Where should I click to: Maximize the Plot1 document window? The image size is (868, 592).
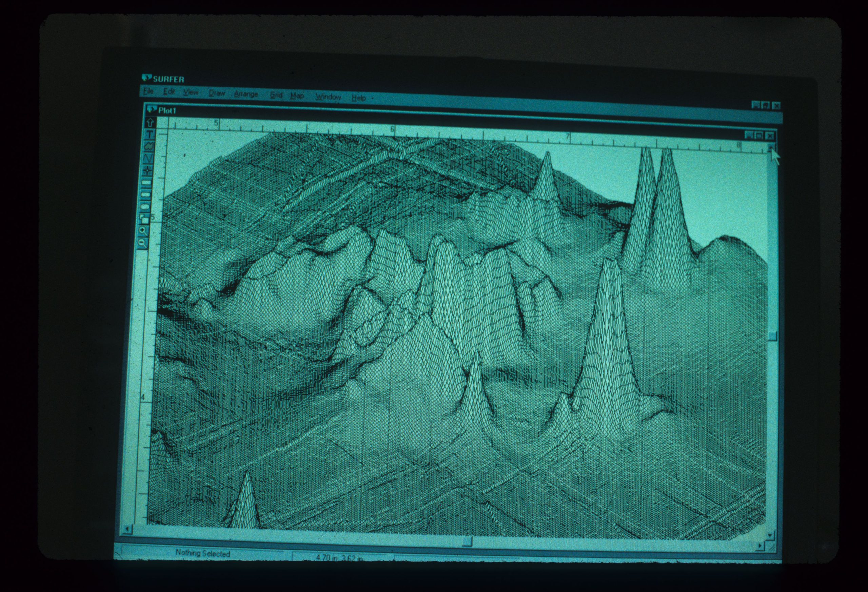759,136
